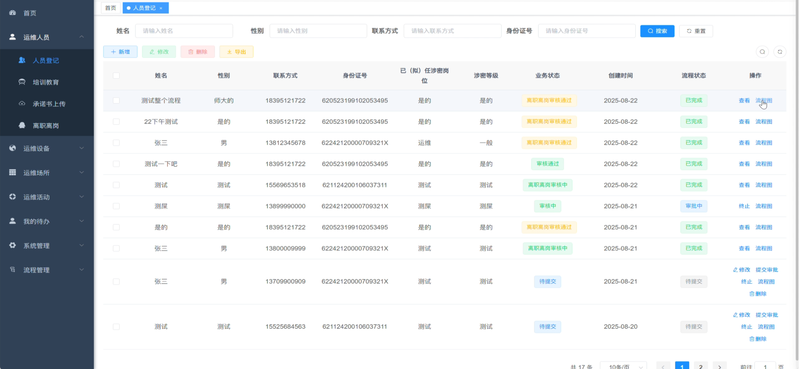Image resolution: width=800 pixels, height=369 pixels.
Task: Check the 张三 row with phone 13709900909
Action: (116, 282)
